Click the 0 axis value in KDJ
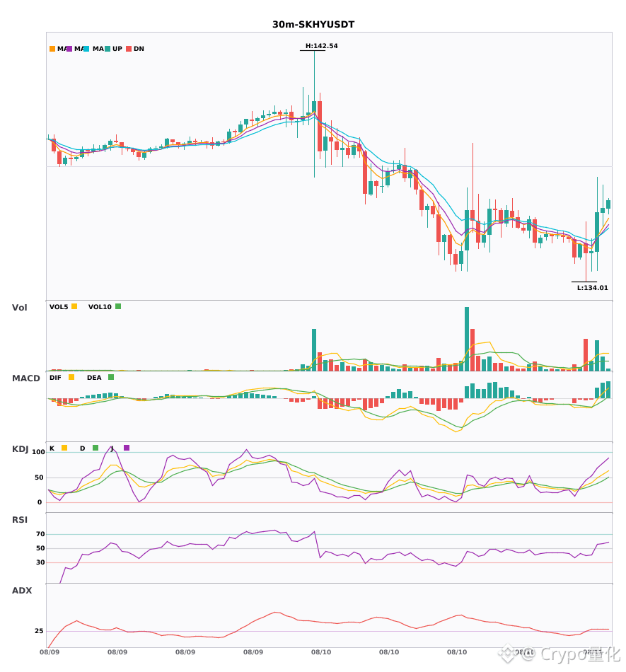 pos(40,502)
